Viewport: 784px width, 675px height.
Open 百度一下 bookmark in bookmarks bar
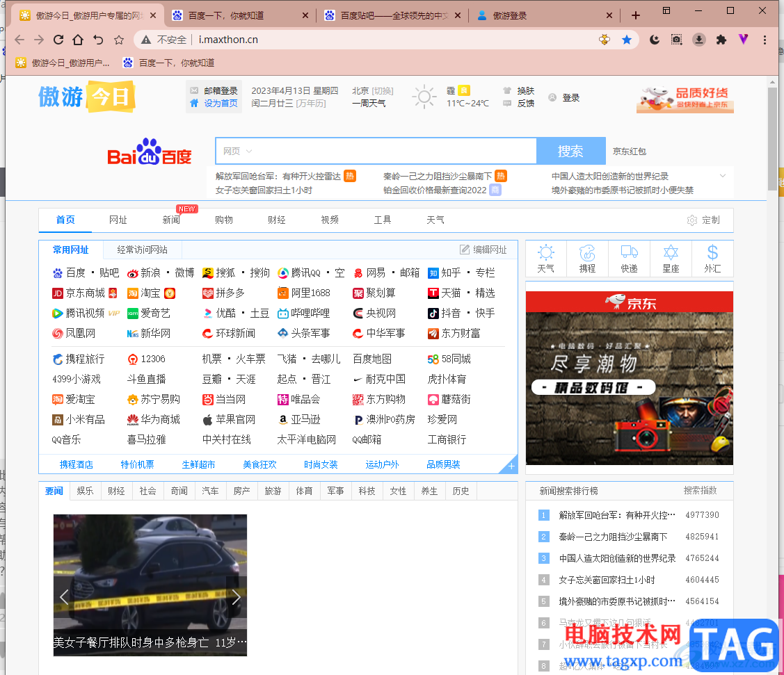(170, 63)
